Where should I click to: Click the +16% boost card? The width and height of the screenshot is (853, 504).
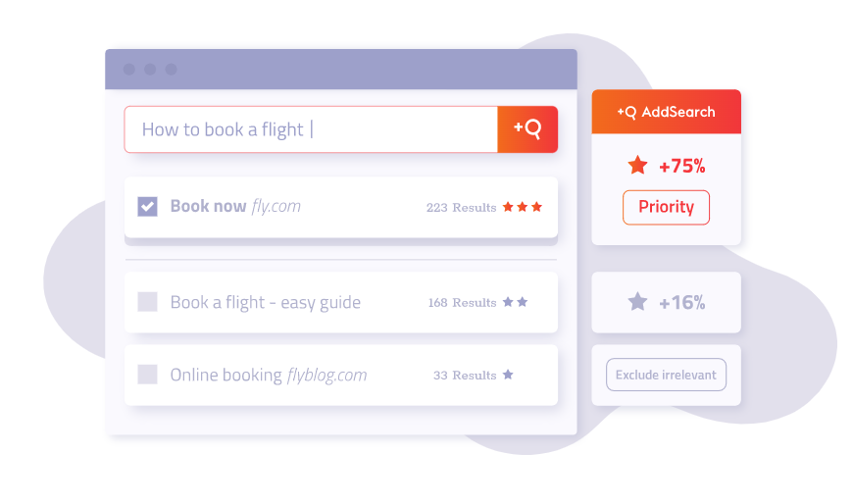click(667, 302)
